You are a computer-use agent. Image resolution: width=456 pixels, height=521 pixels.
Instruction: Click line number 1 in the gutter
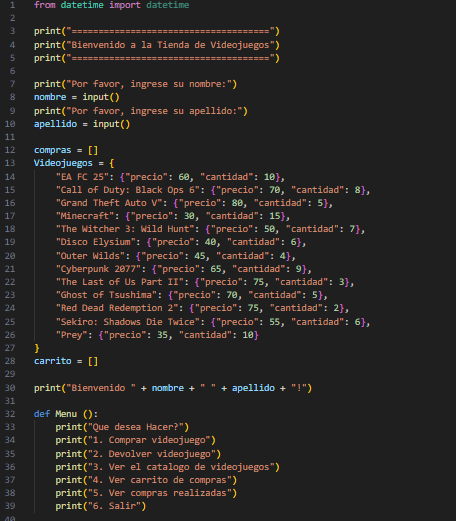(12, 5)
